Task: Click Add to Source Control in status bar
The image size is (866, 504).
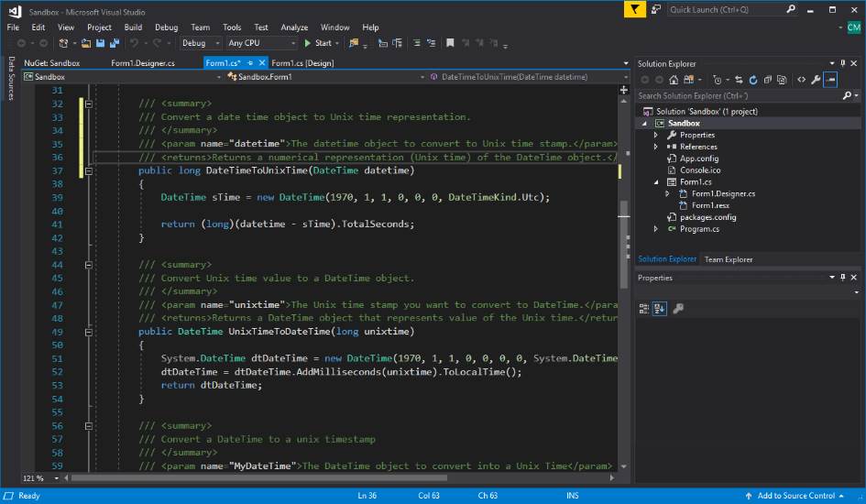Action: 795,496
